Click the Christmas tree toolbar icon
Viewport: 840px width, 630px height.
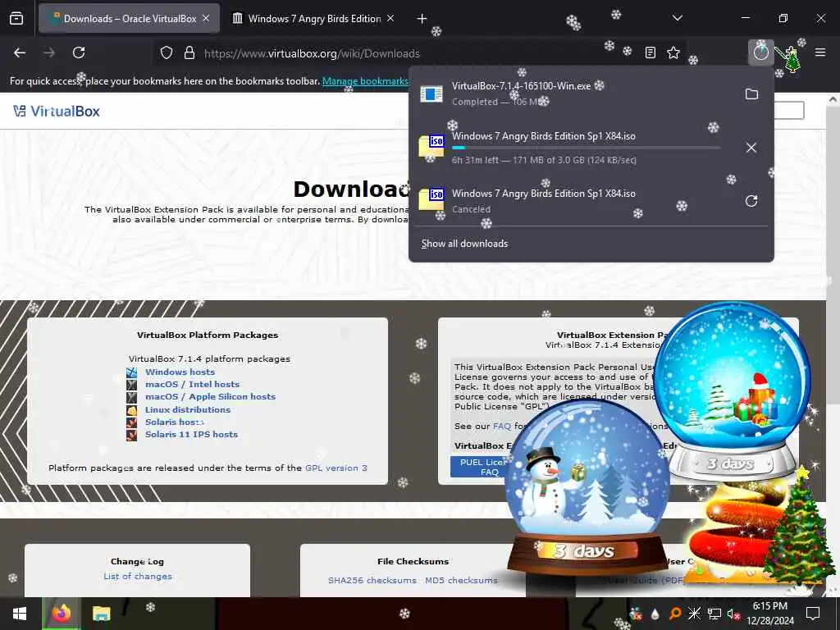point(792,58)
